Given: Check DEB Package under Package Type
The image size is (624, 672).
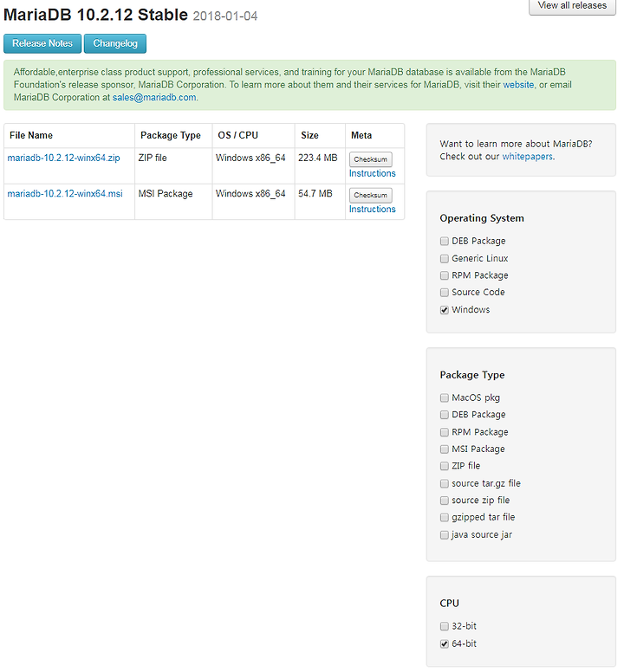Looking at the screenshot, I should pyautogui.click(x=445, y=415).
